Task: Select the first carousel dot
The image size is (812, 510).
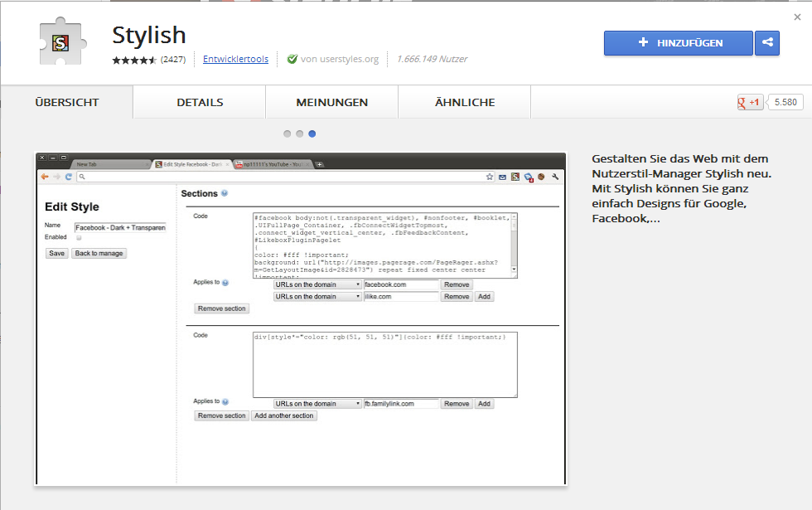Action: [287, 134]
